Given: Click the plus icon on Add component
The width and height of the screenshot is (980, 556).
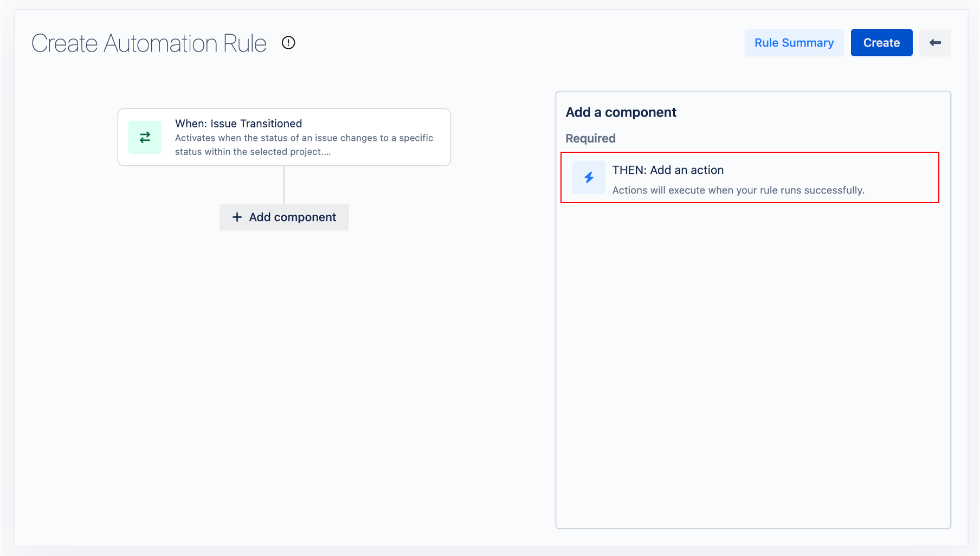Looking at the screenshot, I should [237, 217].
